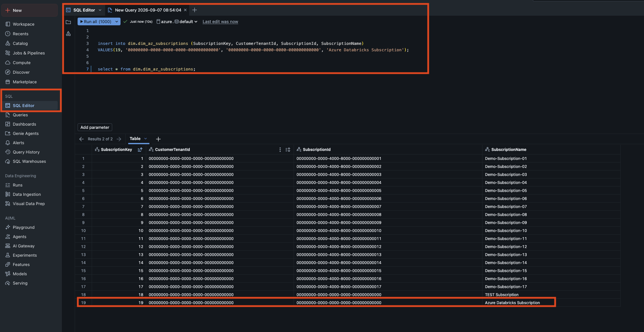The height and width of the screenshot is (332, 644).
Task: Open Catalog in the sidebar
Action: (x=20, y=44)
